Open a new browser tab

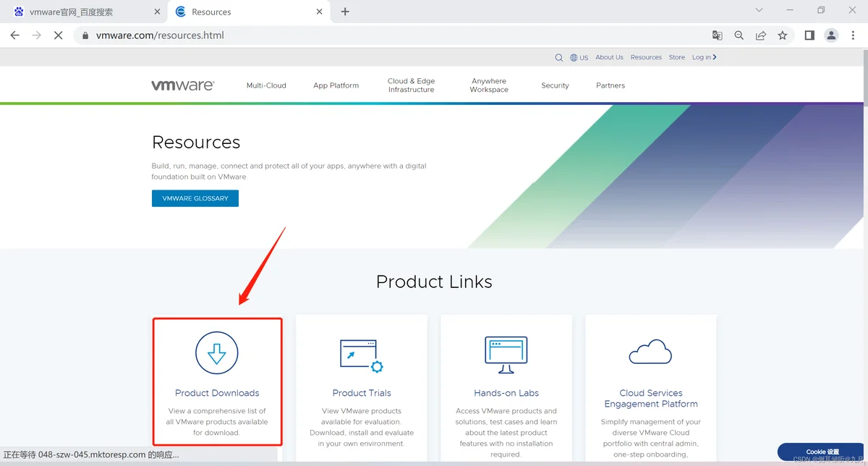tap(345, 12)
